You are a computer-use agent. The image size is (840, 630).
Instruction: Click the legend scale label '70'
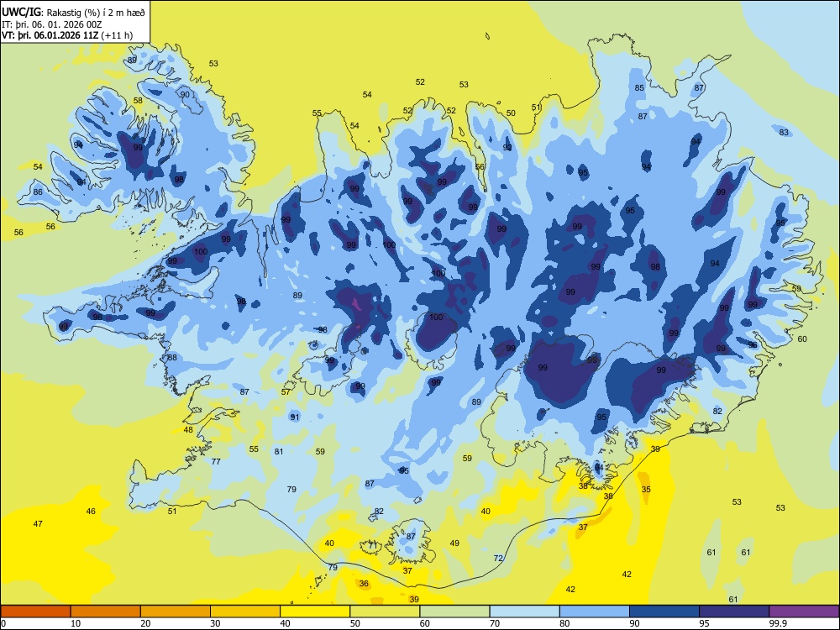pos(495,623)
